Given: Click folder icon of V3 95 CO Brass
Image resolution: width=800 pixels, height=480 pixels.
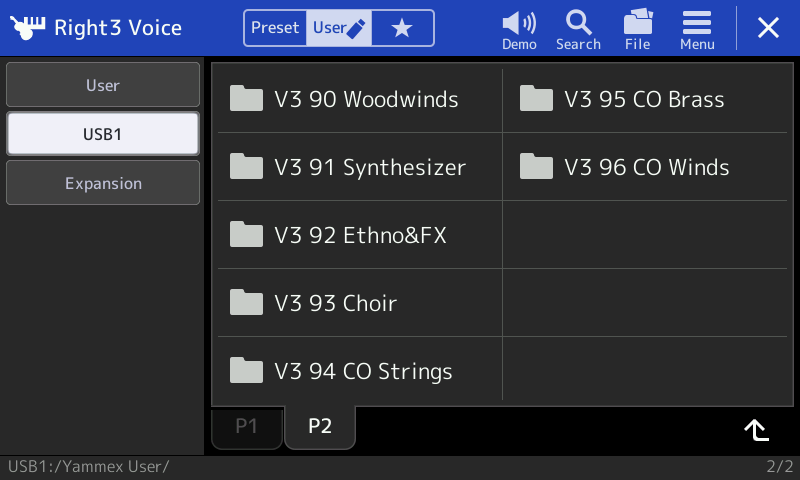Looking at the screenshot, I should [536, 98].
